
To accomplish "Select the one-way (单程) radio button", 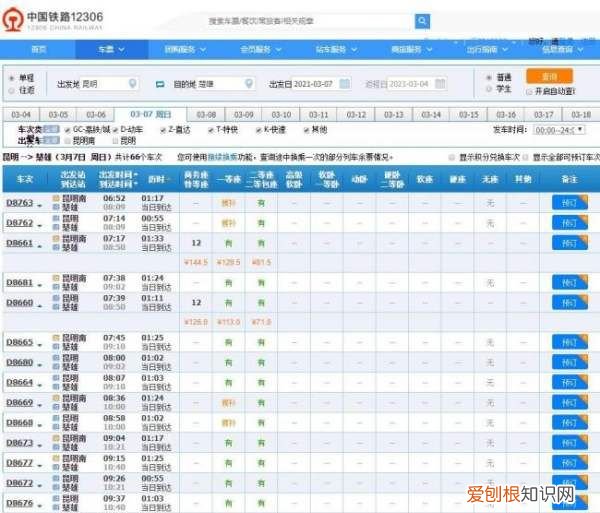I will (x=12, y=78).
